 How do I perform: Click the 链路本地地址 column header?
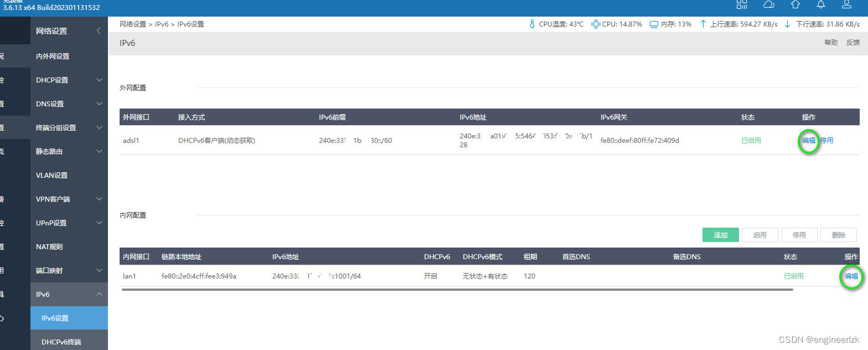tap(182, 257)
